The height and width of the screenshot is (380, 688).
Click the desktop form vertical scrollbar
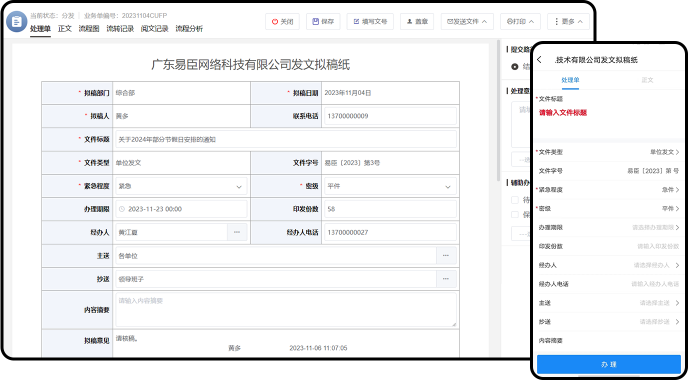498,110
